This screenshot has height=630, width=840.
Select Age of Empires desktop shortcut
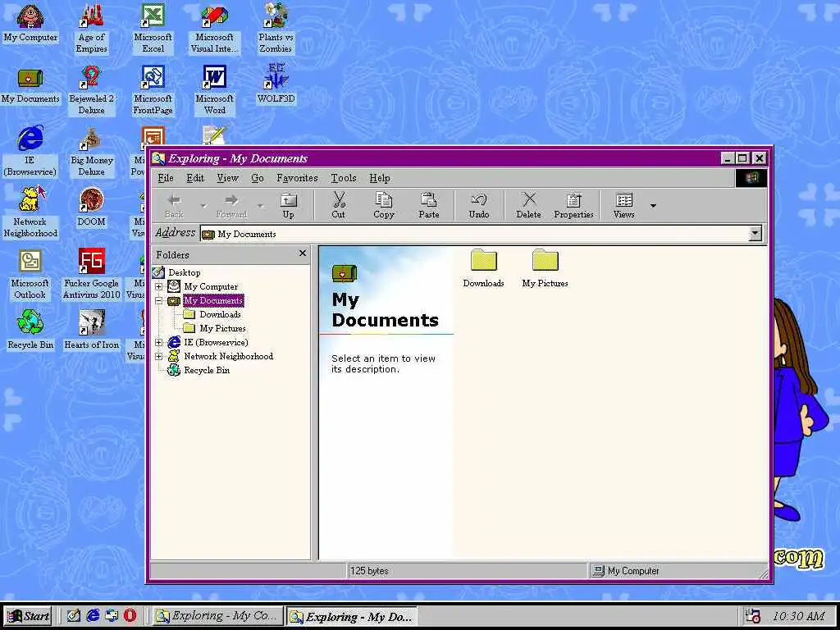(91, 28)
